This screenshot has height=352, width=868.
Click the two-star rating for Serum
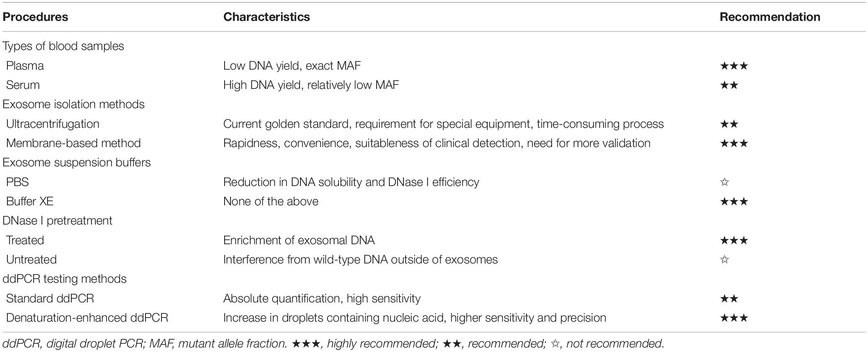click(729, 85)
